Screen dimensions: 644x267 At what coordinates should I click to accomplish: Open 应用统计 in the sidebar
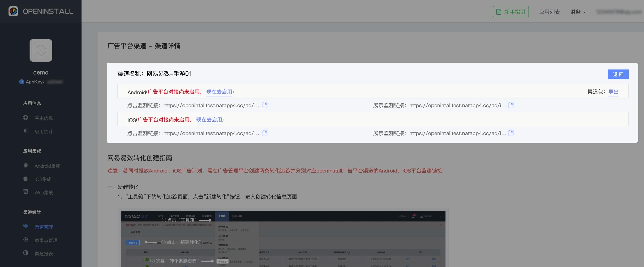coord(44,131)
